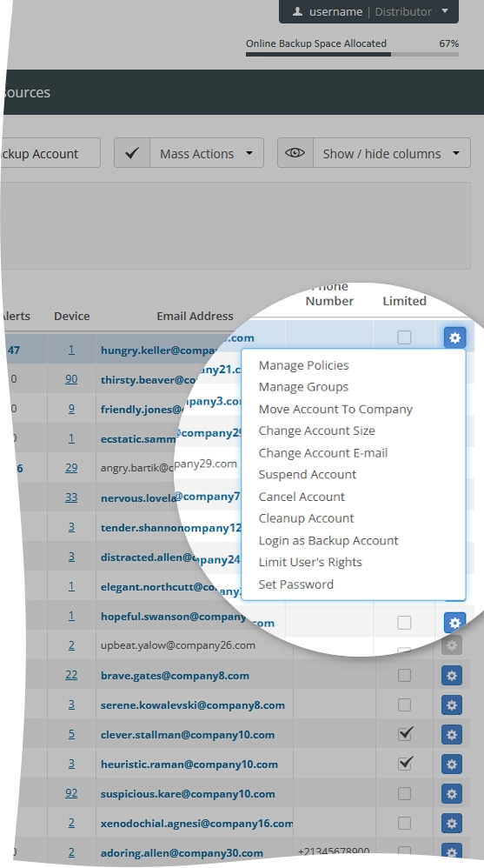Open the username Distributor account menu
Screen dimensions: 484x868
coord(369,11)
